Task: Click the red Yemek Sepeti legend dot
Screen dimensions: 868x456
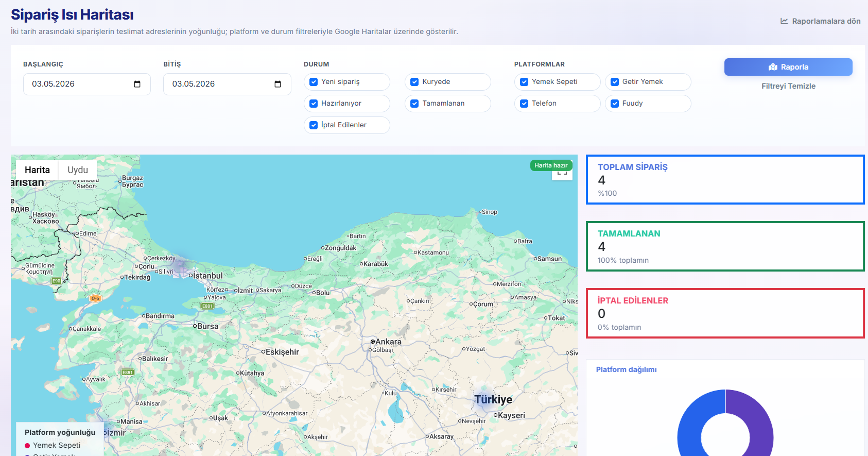Action: 27,446
